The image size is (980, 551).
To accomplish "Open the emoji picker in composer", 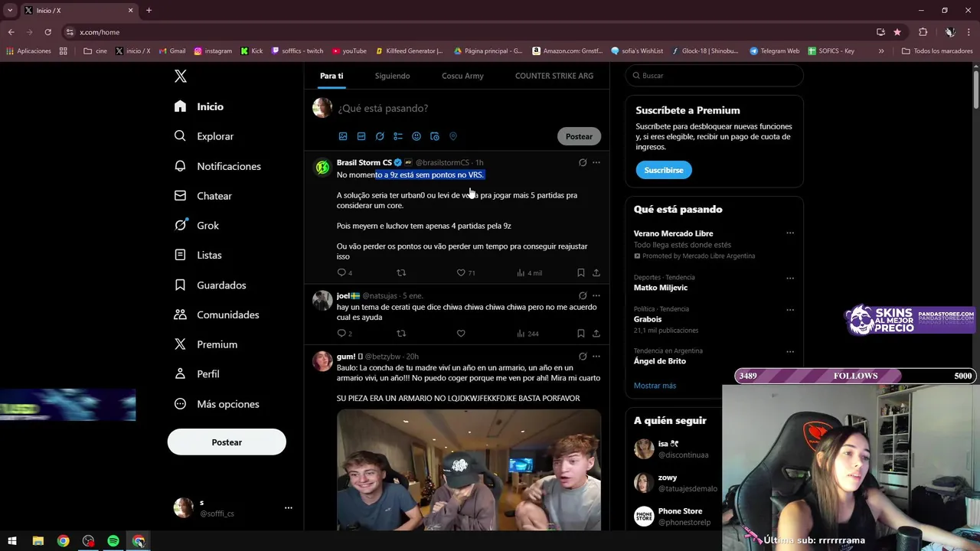I will tap(416, 136).
